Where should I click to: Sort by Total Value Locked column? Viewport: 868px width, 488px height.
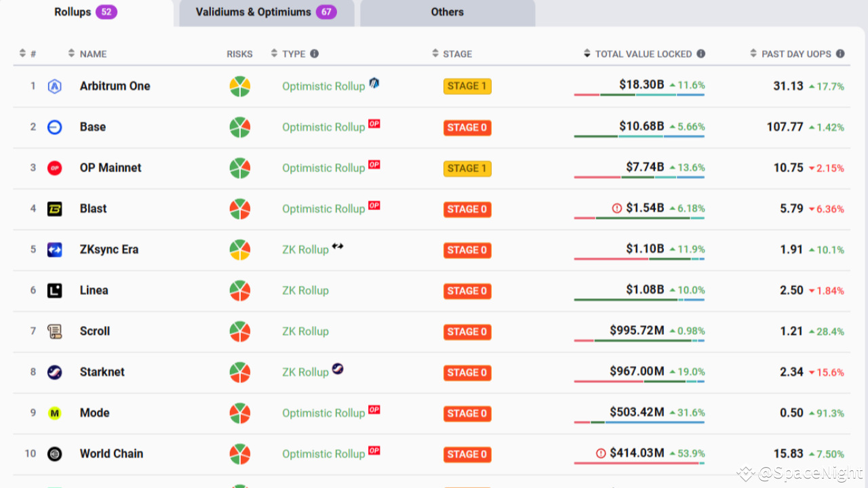[x=638, y=54]
